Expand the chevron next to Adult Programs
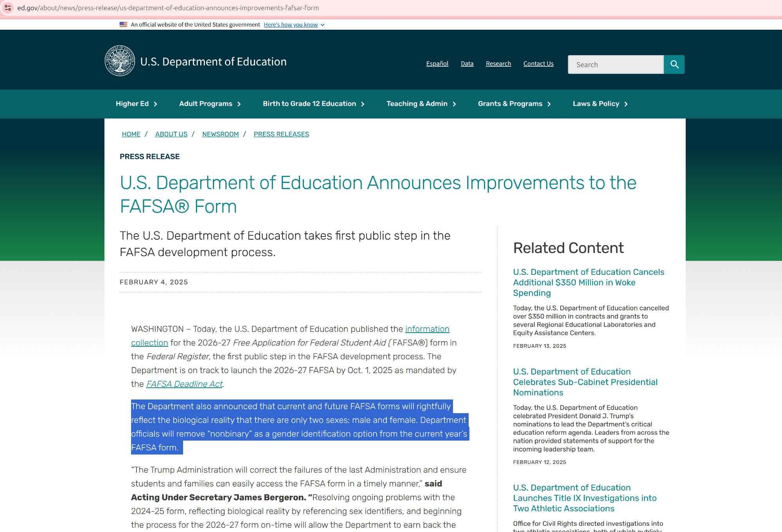782x532 pixels. [239, 104]
